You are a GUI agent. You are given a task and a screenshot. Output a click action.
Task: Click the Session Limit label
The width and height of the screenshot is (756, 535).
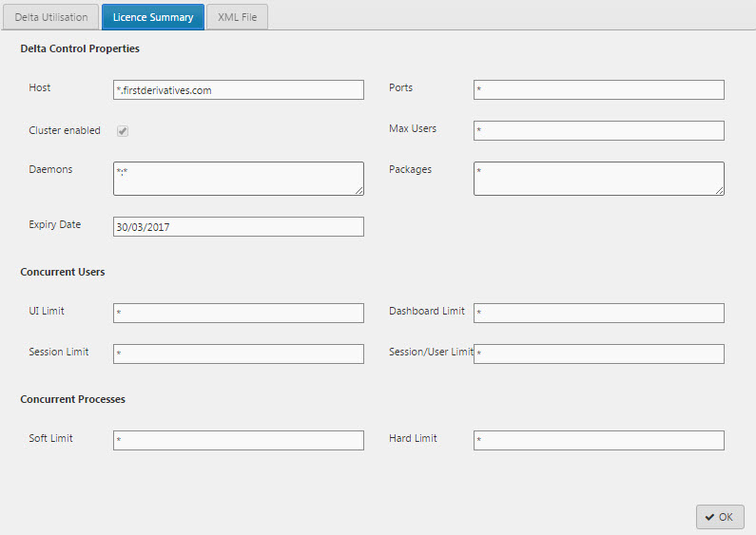pyautogui.click(x=59, y=352)
